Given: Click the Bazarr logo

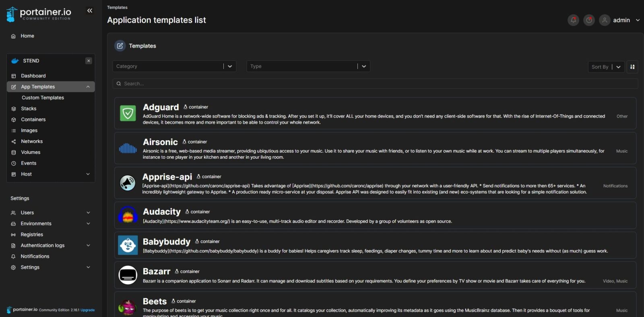Looking at the screenshot, I should coord(128,275).
